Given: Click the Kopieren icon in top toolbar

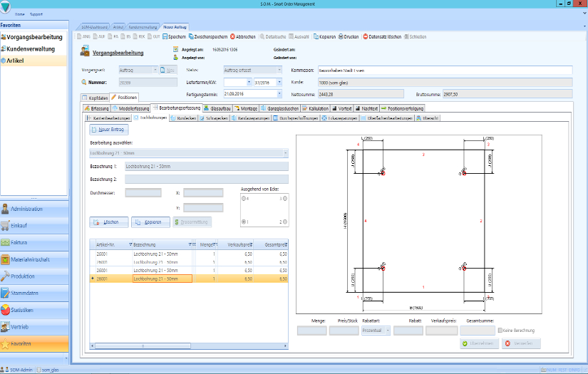Looking at the screenshot, I should [316, 36].
